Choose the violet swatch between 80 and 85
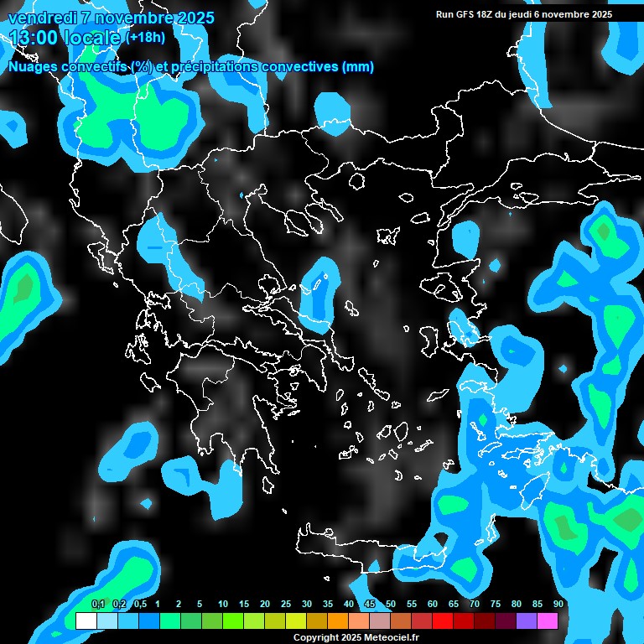This screenshot has width=644, height=644. [527, 621]
